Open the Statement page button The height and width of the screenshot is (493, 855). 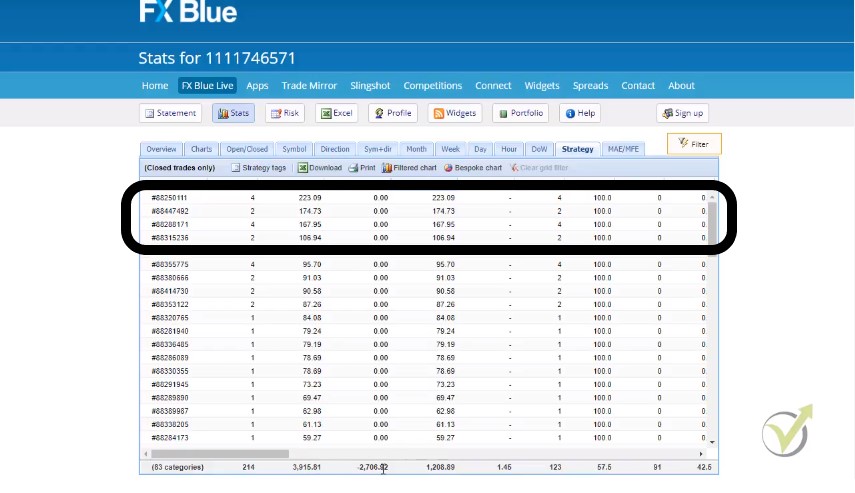[170, 113]
